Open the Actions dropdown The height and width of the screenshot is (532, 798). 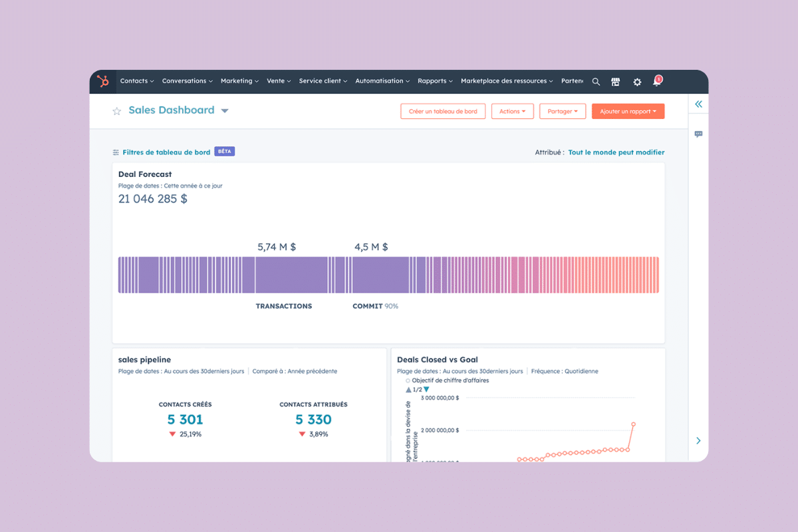512,111
